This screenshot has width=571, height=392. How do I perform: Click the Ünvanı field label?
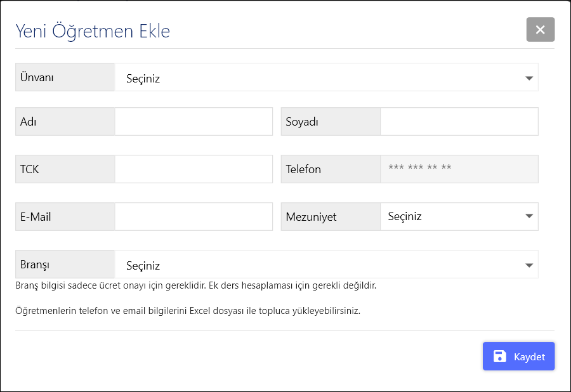37,77
